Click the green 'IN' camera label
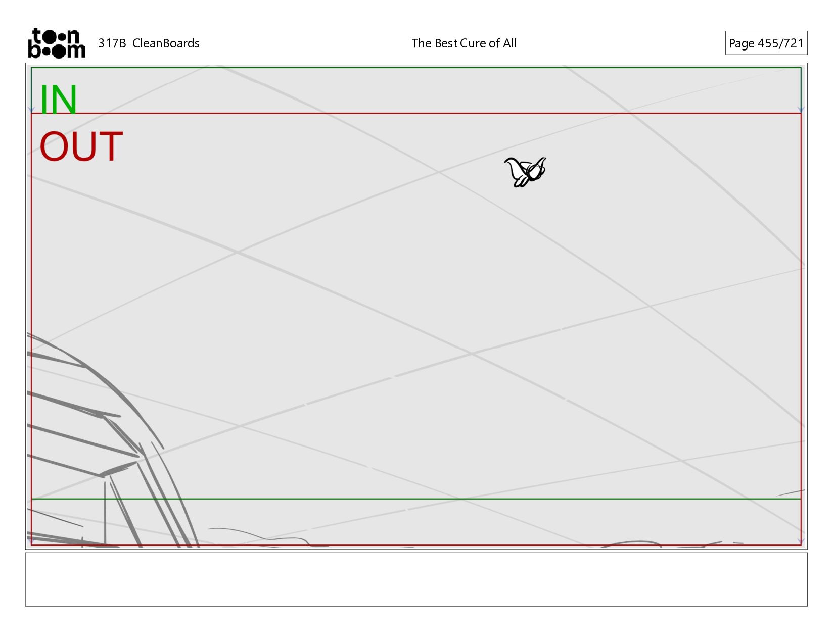Image resolution: width=834 pixels, height=644 pixels. click(58, 100)
